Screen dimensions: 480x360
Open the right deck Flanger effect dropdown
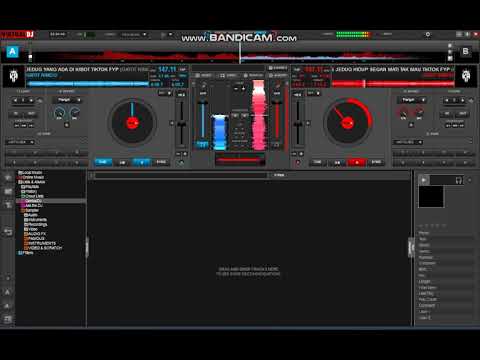coord(412,100)
